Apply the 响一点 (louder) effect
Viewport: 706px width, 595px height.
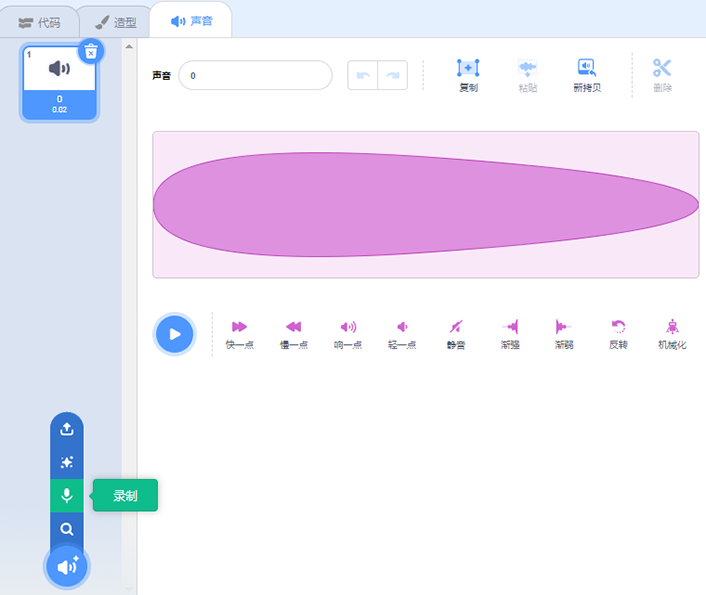tap(348, 327)
